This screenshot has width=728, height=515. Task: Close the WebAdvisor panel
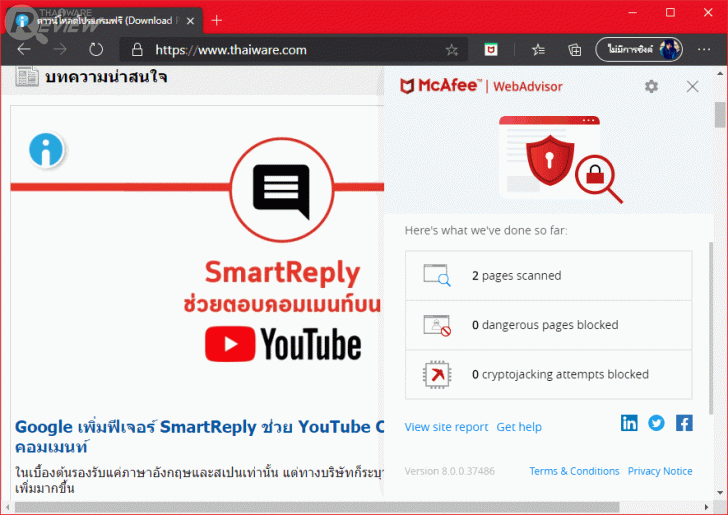tap(692, 86)
